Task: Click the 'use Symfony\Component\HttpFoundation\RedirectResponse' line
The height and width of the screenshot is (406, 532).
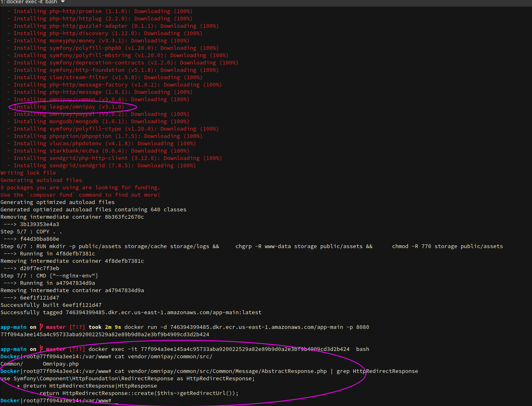Action: tap(128, 379)
